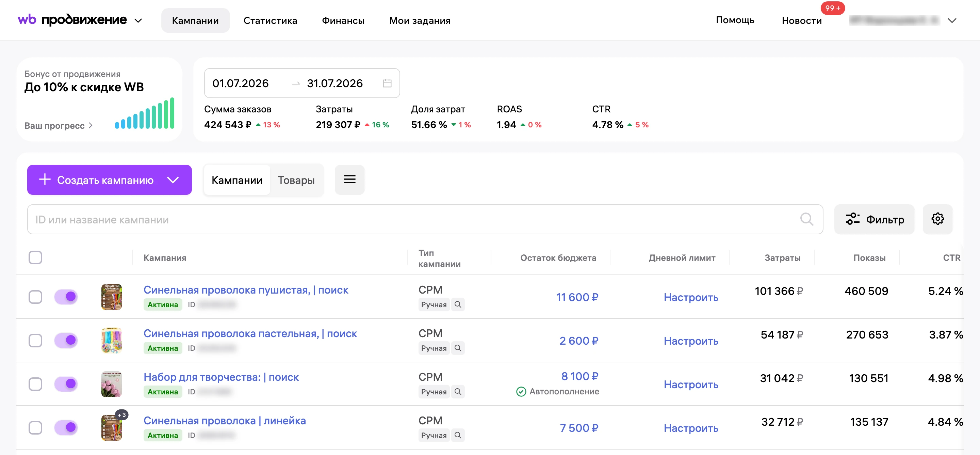This screenshot has width=980, height=455.
Task: Go to the Статистика menu
Action: pos(270,20)
